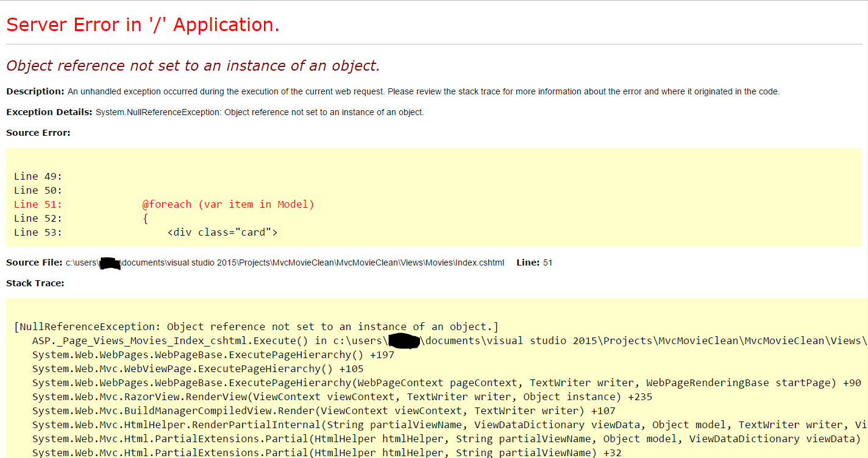Viewport: 868px width, 458px height.
Task: Click the "System.NullReferenceException" exception details text
Action: point(260,113)
